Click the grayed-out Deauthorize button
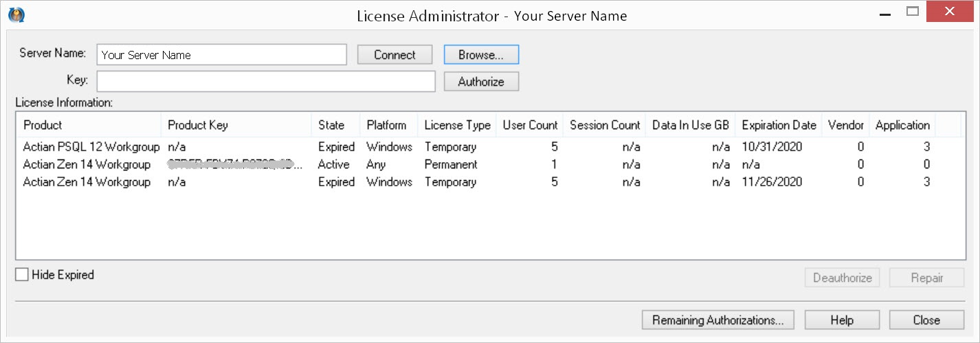The image size is (980, 343). [x=842, y=278]
